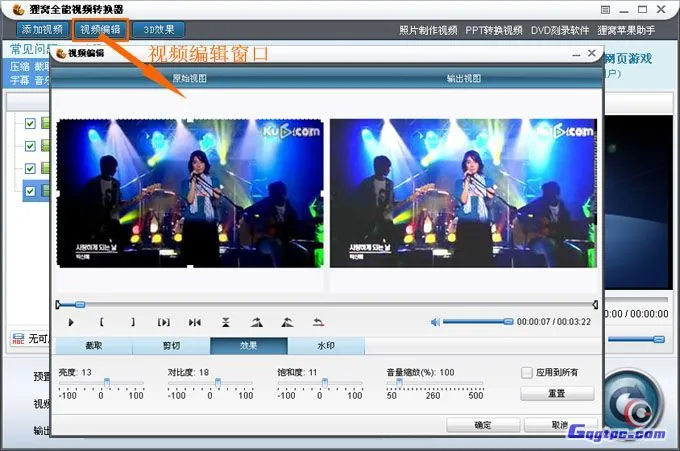Switch to the 水印 tab

pos(326,346)
